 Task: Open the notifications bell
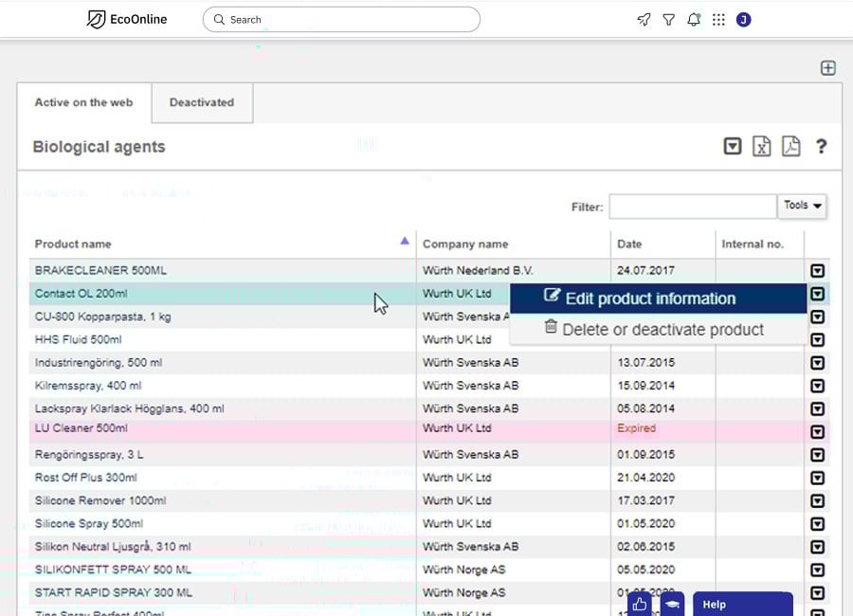coord(694,20)
